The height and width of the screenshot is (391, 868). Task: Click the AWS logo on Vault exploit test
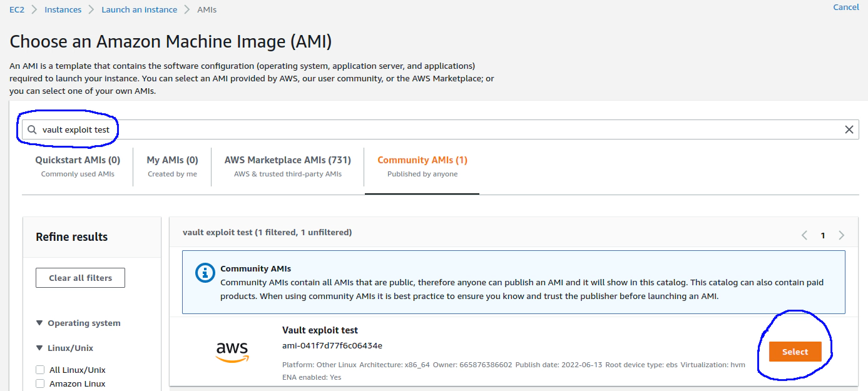[232, 352]
